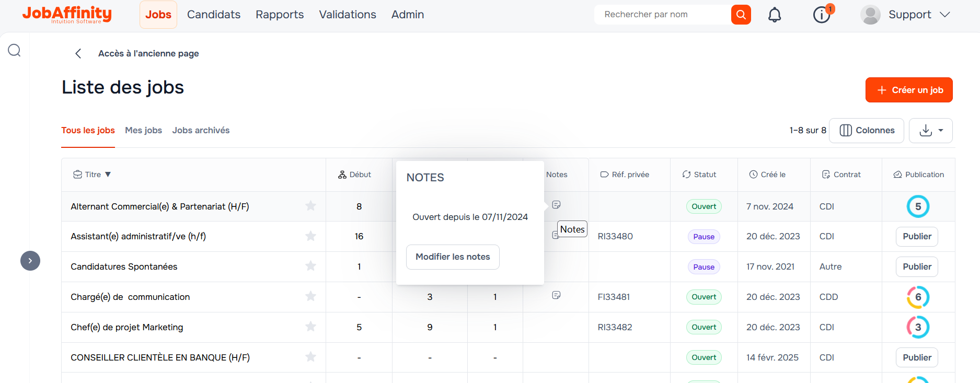Focus the Rechercher par nom field
This screenshot has width=980, height=383.
point(663,15)
